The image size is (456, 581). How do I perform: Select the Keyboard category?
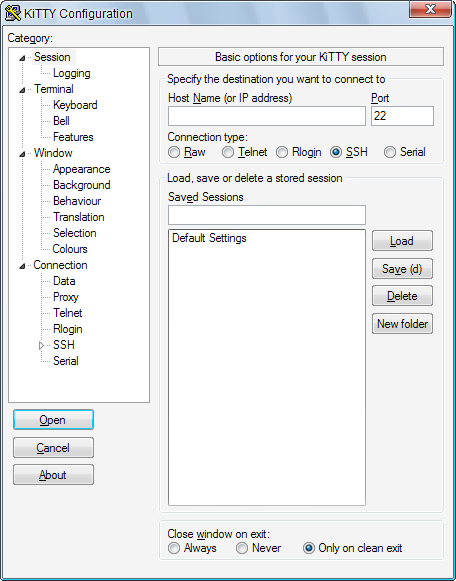75,105
